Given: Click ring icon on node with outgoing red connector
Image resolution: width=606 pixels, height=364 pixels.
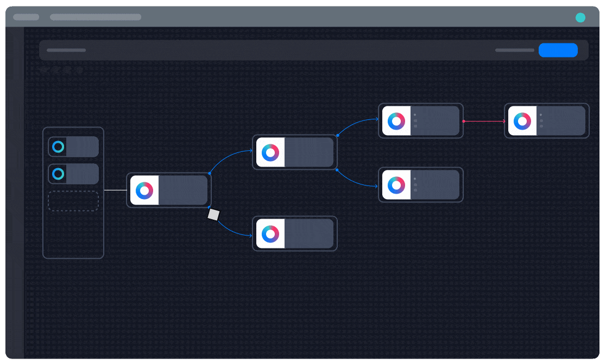Looking at the screenshot, I should point(396,121).
